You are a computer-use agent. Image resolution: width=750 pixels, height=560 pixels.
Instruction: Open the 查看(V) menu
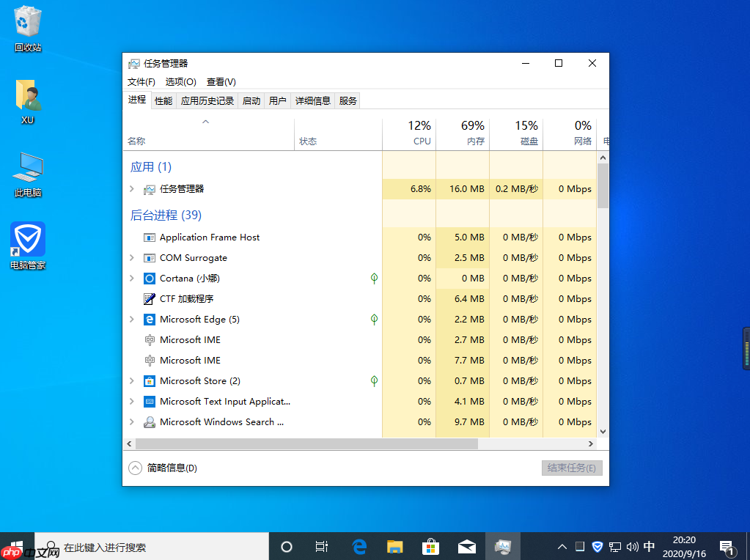pyautogui.click(x=220, y=81)
